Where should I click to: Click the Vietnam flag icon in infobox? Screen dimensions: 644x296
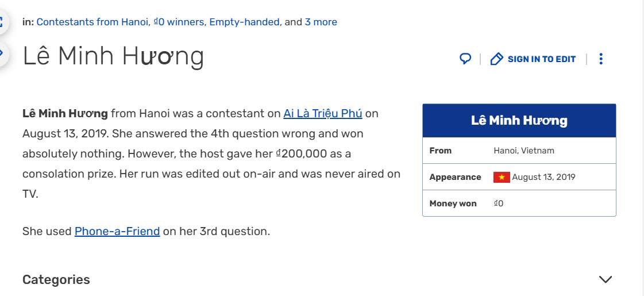[x=501, y=177]
